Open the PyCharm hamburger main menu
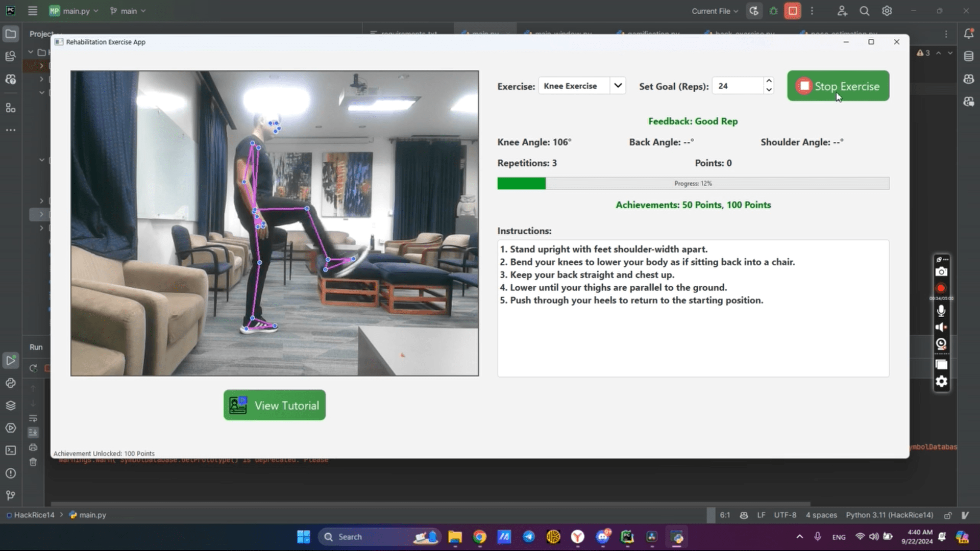 tap(33, 11)
